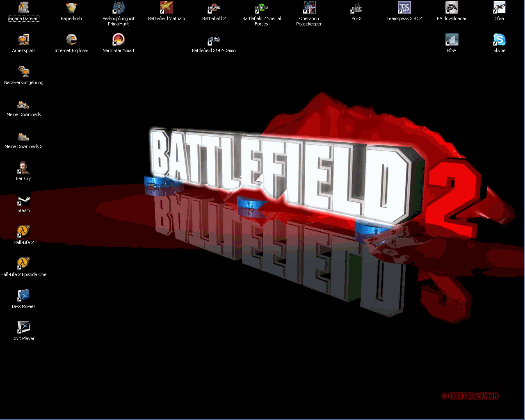Select Battlefield 2 Special Forces icon
The width and height of the screenshot is (525, 420).
coord(262,7)
